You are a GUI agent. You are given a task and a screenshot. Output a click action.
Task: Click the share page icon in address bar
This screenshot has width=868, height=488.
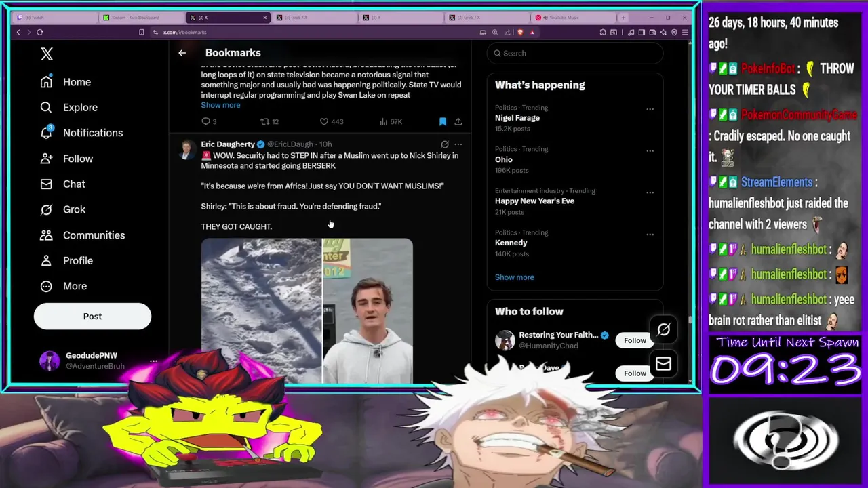[x=507, y=32]
